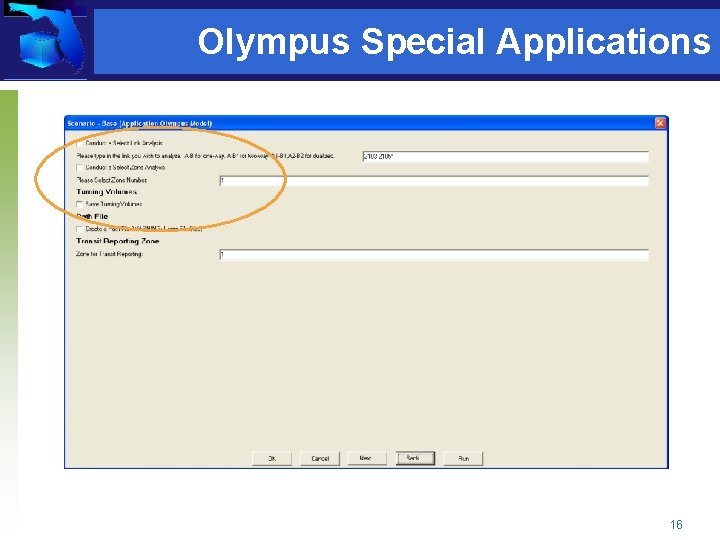The width and height of the screenshot is (720, 540).
Task: Click the Florida cube logo on slide
Action: 45,40
